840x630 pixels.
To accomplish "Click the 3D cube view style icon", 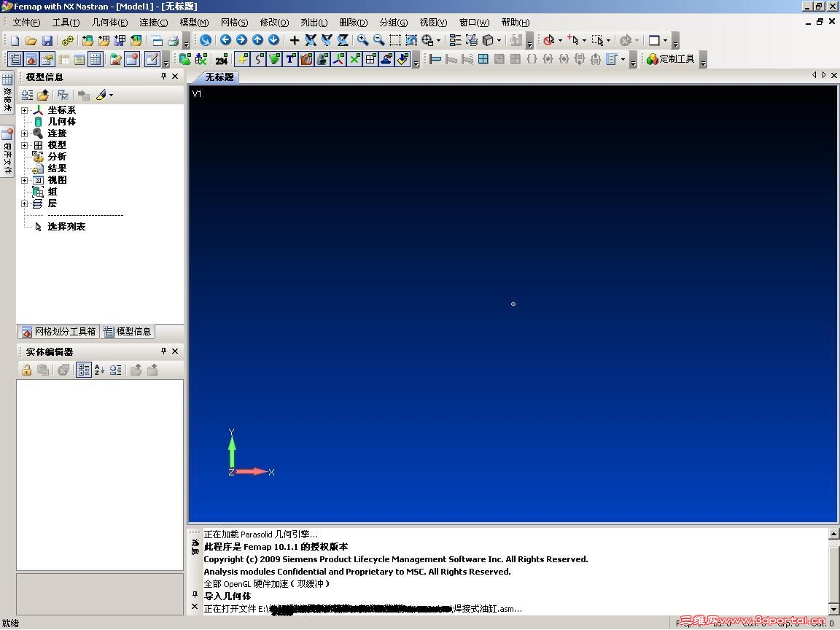I will click(488, 40).
